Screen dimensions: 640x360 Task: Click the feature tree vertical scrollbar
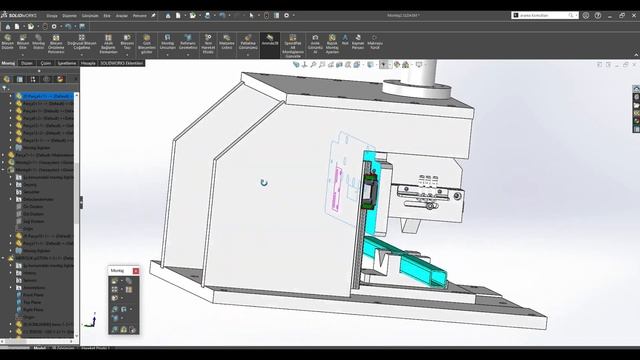tap(76, 216)
